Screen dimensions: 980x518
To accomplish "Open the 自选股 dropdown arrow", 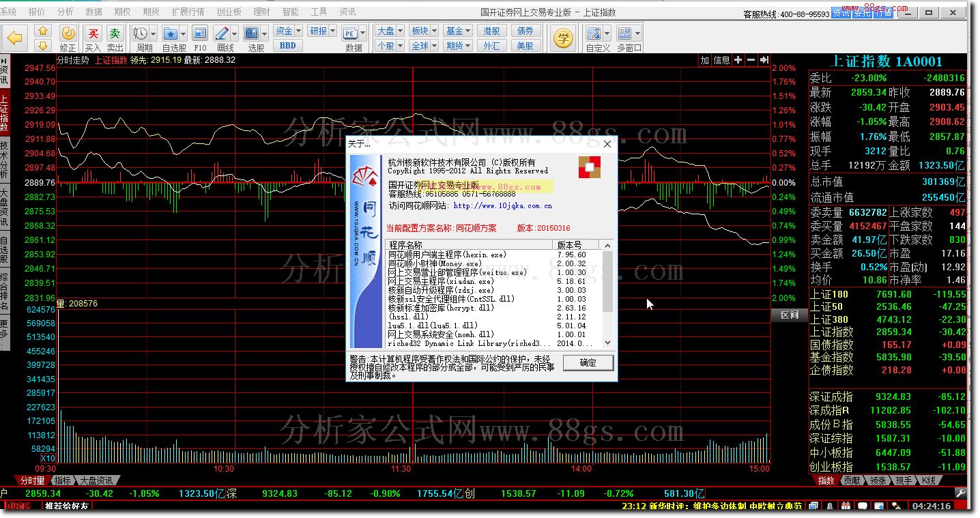I will tap(183, 33).
